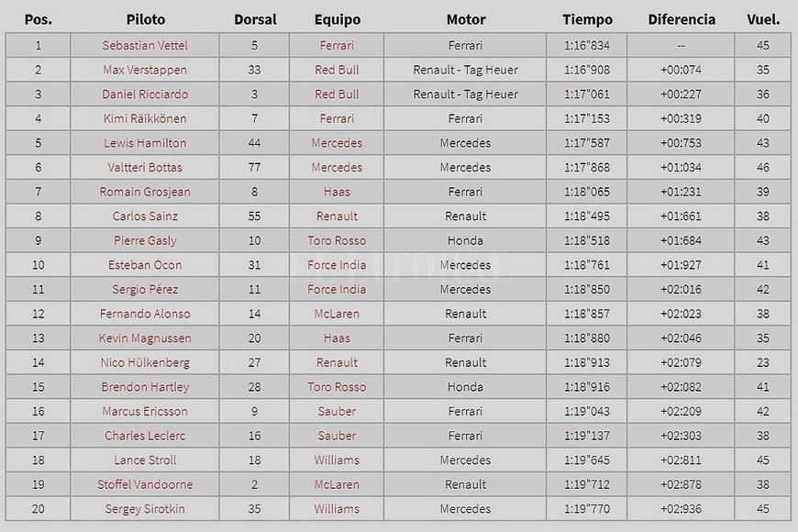Screen dimensions: 798x532
Task: Click Charles Leclerc's name
Action: pyautogui.click(x=146, y=436)
